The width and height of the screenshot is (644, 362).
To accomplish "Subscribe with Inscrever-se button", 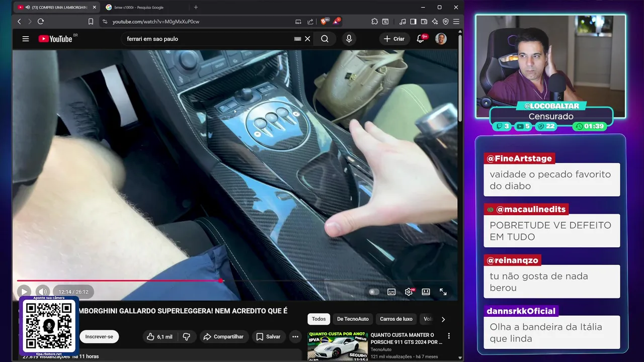I will click(99, 337).
